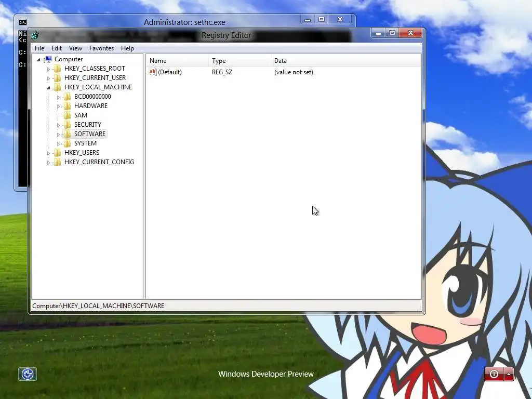The width and height of the screenshot is (532, 399).
Task: Sort by the Type column header
Action: [240, 61]
